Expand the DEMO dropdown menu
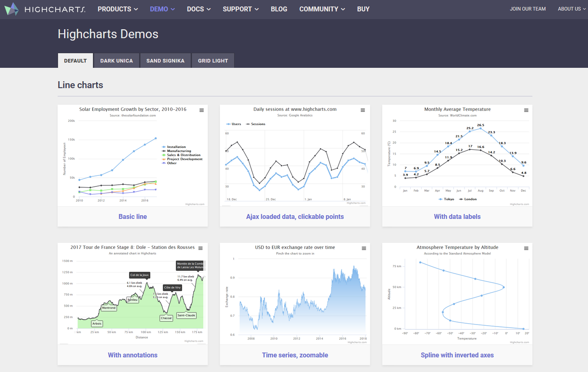 [162, 9]
